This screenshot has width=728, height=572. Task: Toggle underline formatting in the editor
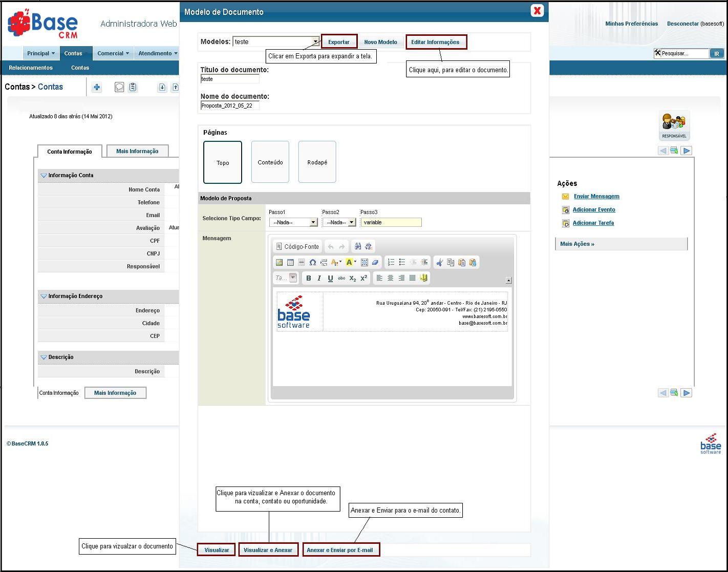click(330, 278)
